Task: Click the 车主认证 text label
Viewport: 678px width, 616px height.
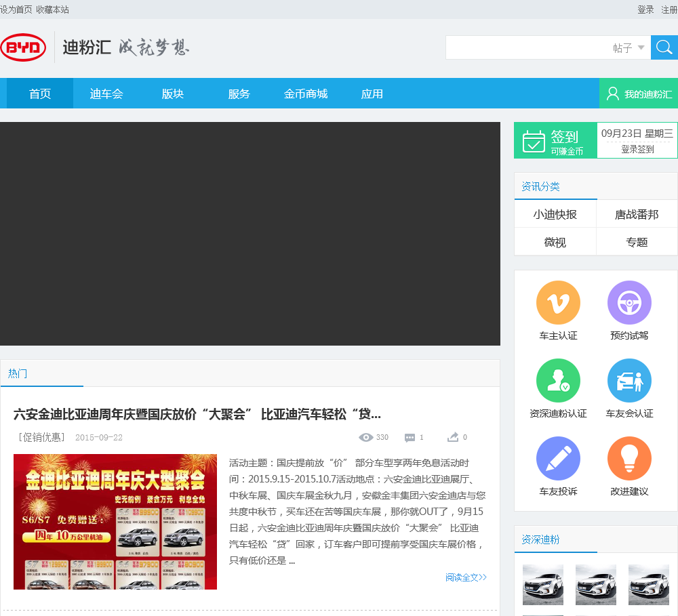Action: click(558, 335)
